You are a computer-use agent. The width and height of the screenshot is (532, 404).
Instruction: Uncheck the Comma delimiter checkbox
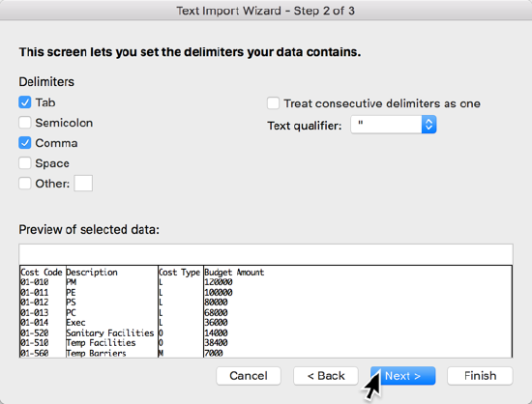click(x=25, y=143)
